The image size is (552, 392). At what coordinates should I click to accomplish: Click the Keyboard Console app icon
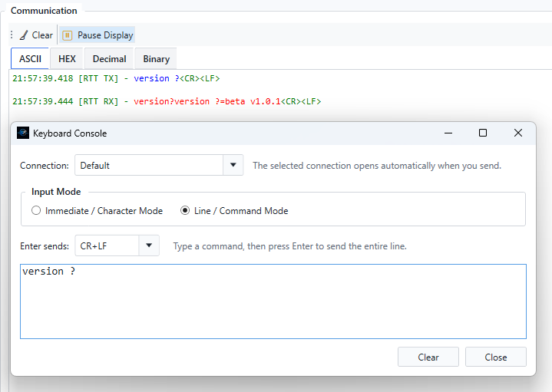pyautogui.click(x=23, y=133)
